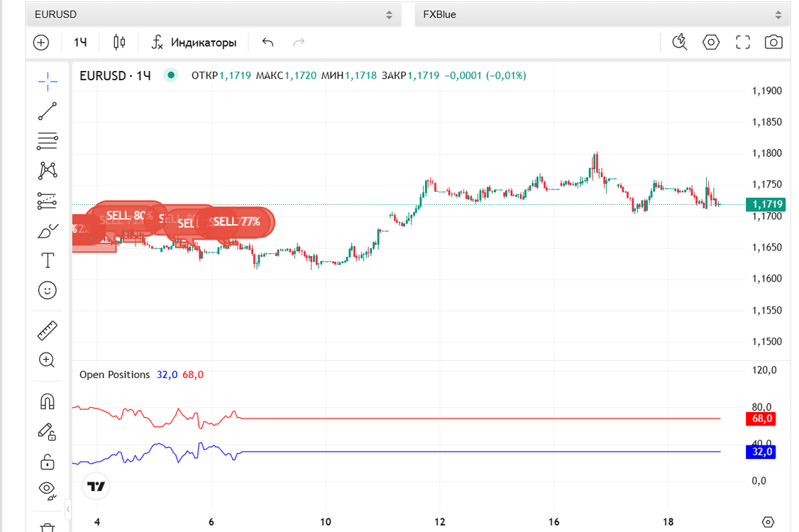Click the SELL 80% signal bubble

point(128,216)
